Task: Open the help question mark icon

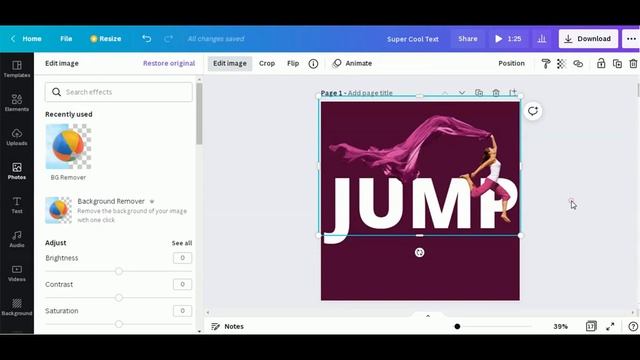Action: coord(633,326)
